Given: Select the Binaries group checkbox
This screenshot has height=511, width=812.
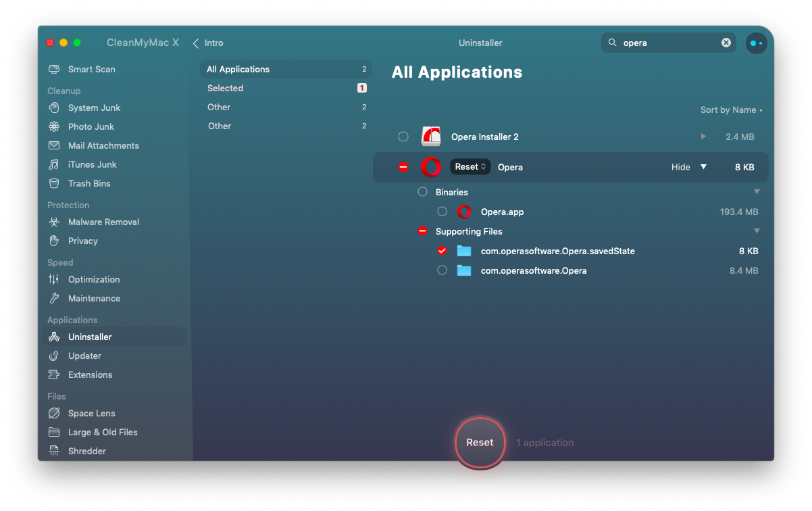Looking at the screenshot, I should pyautogui.click(x=423, y=192).
